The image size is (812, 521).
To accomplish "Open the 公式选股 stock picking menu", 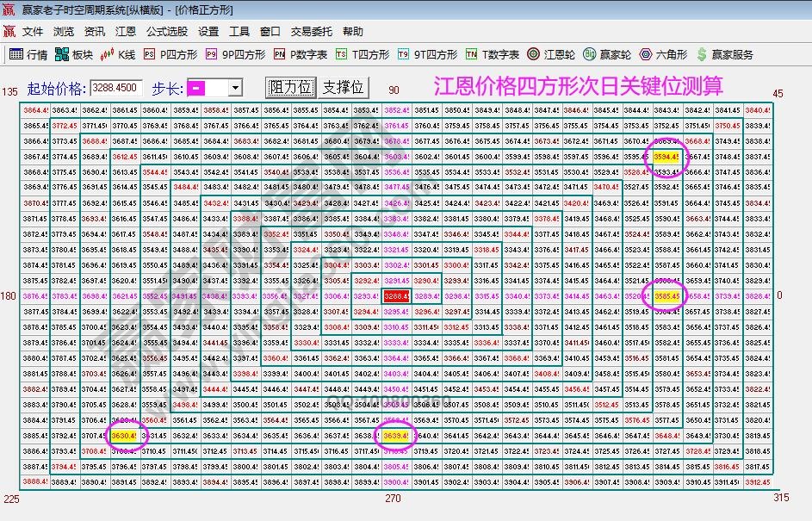I will [x=165, y=31].
